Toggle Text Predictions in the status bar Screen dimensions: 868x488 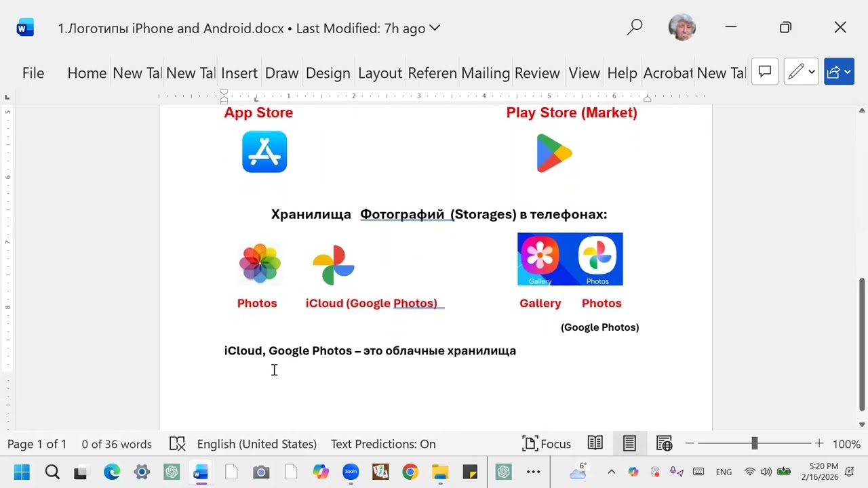tap(383, 444)
